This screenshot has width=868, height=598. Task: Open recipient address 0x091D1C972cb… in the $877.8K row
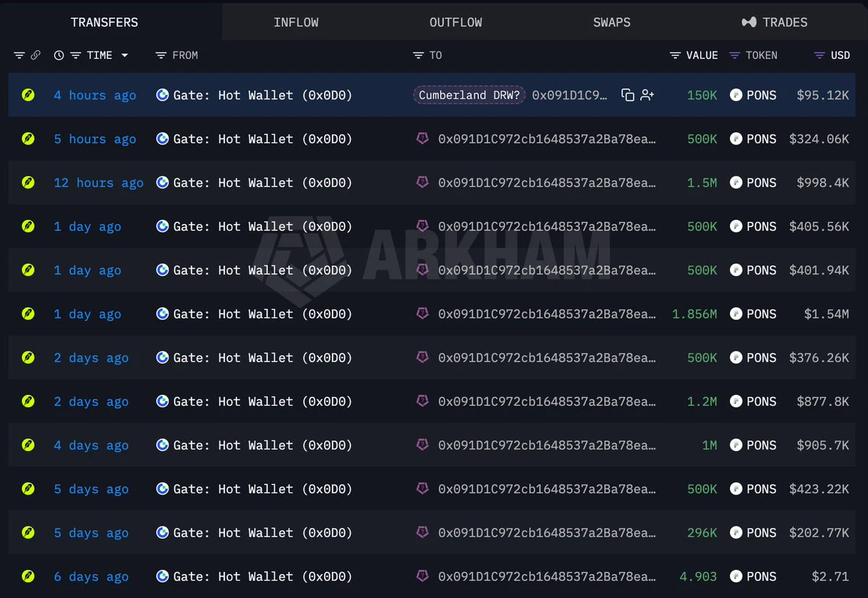tap(547, 401)
